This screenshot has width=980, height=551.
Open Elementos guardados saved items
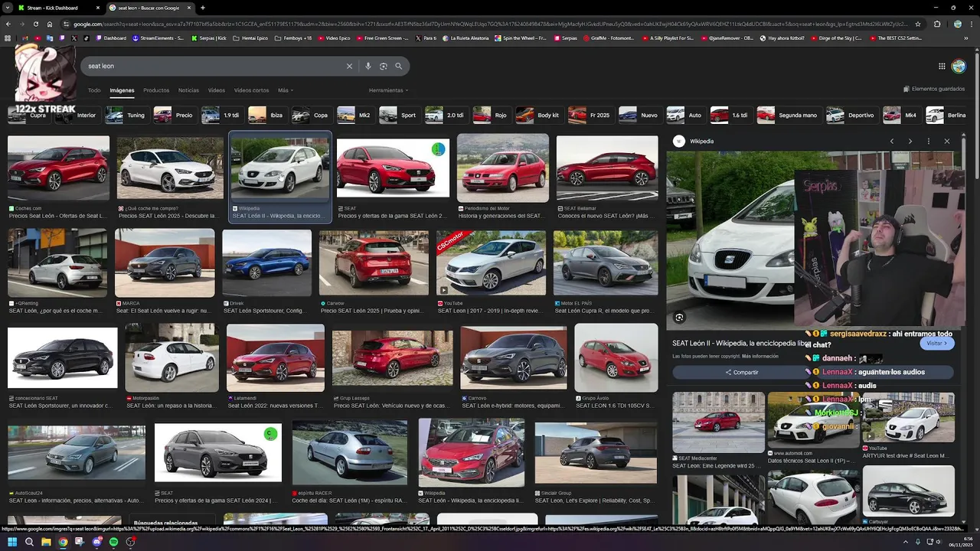934,90
